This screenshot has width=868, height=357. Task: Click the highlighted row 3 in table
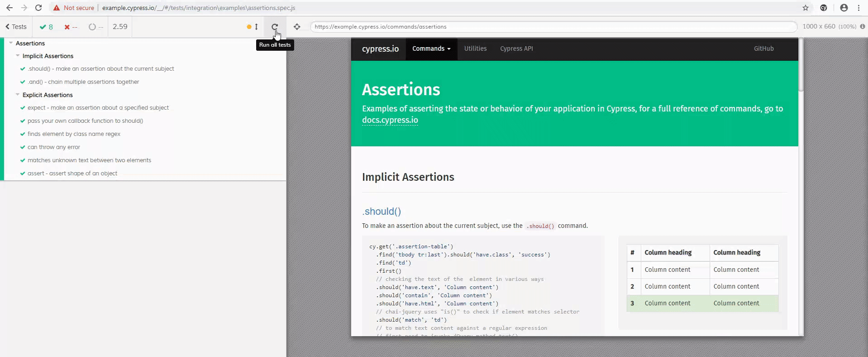point(702,304)
